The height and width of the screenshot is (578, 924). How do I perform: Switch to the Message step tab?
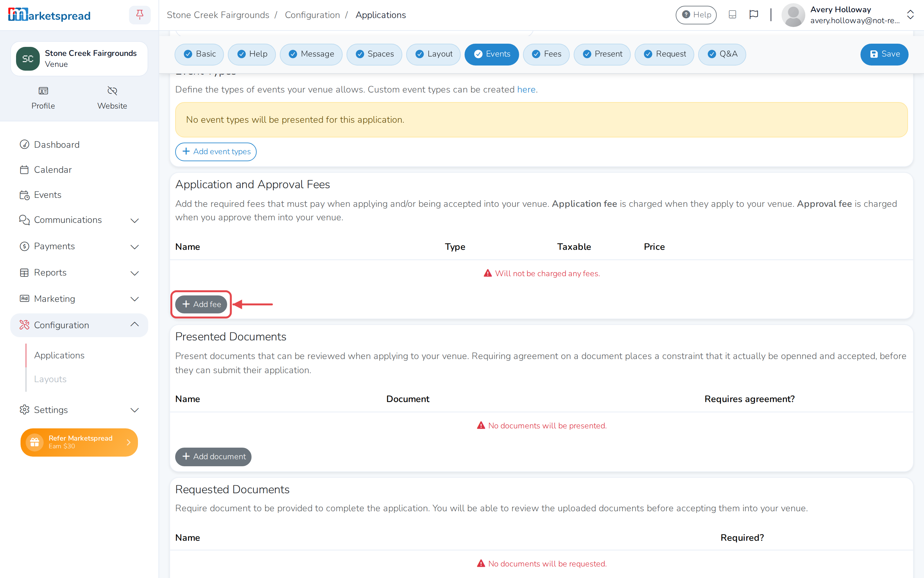pos(311,54)
